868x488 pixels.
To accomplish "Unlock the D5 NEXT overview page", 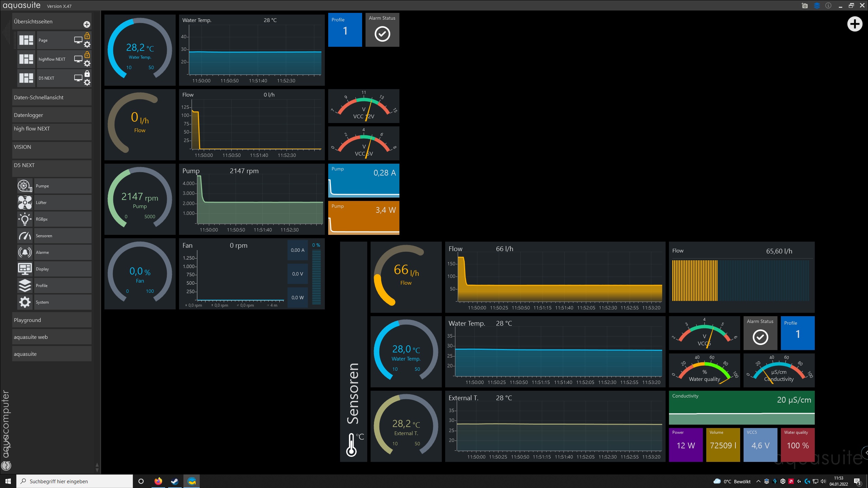I will [x=87, y=74].
